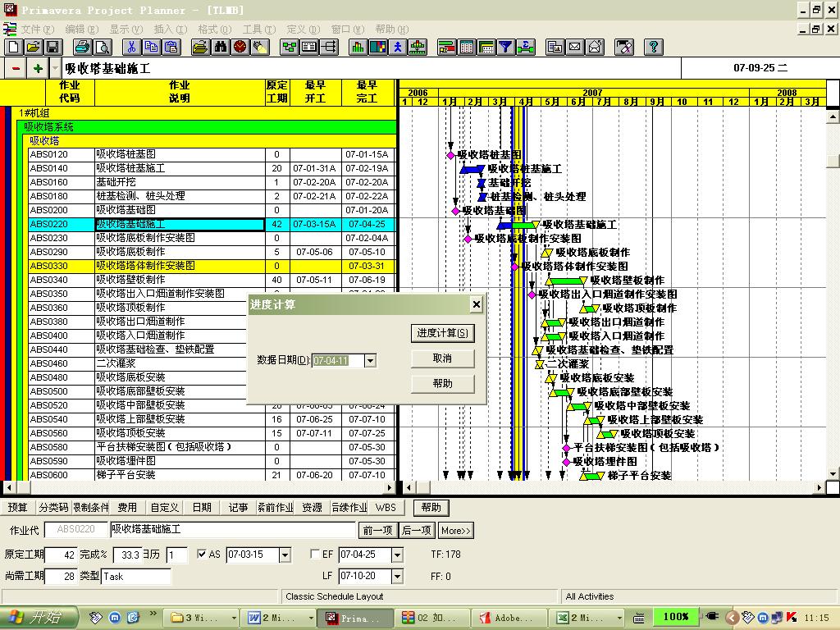Click the red minus delete activity button

point(16,69)
